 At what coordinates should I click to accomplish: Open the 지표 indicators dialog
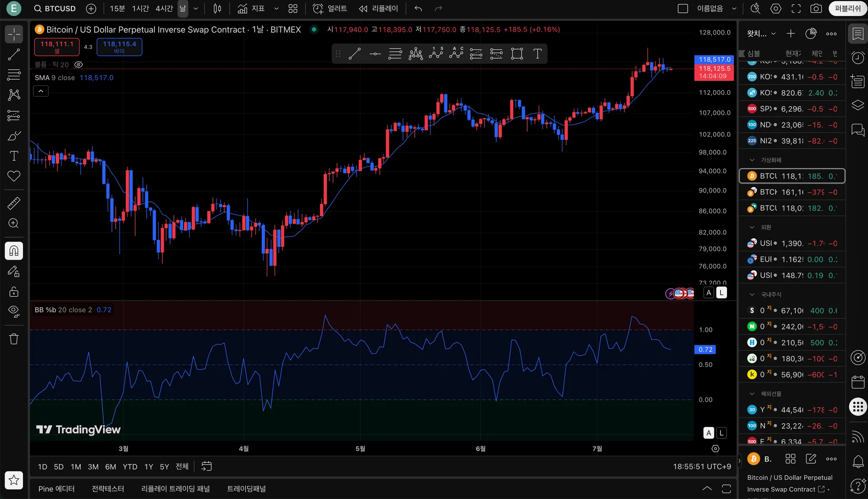[x=251, y=8]
